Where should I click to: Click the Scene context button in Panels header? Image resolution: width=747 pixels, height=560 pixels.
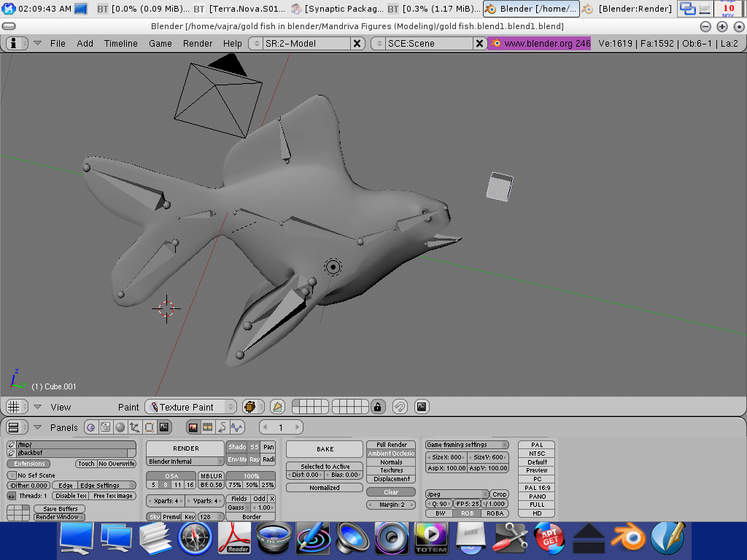[164, 427]
